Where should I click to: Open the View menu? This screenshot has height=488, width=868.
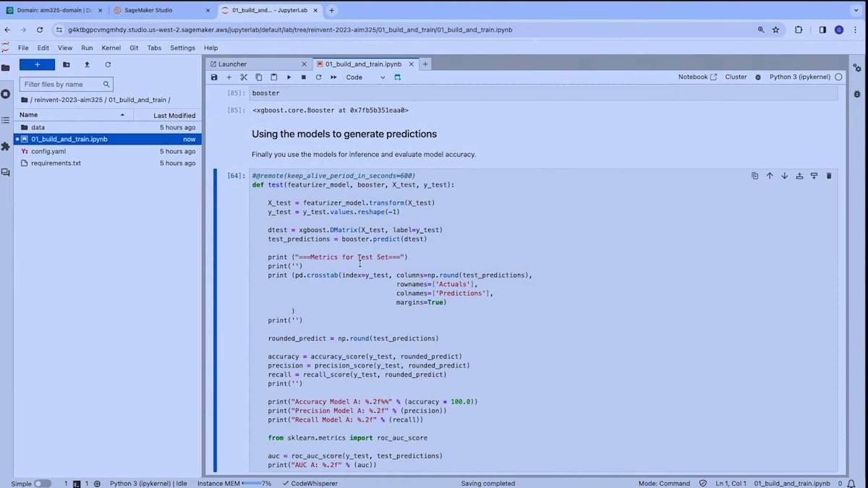click(x=65, y=48)
